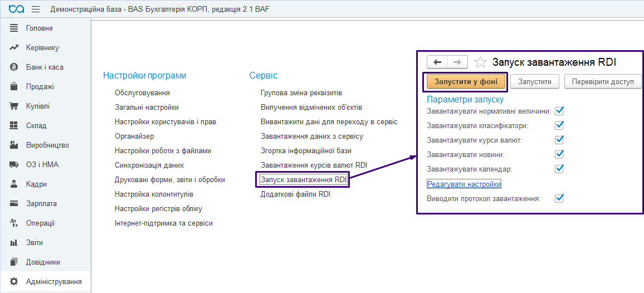This screenshot has width=644, height=293.
Task: Open Настройка колонтитулів link
Action: (154, 194)
